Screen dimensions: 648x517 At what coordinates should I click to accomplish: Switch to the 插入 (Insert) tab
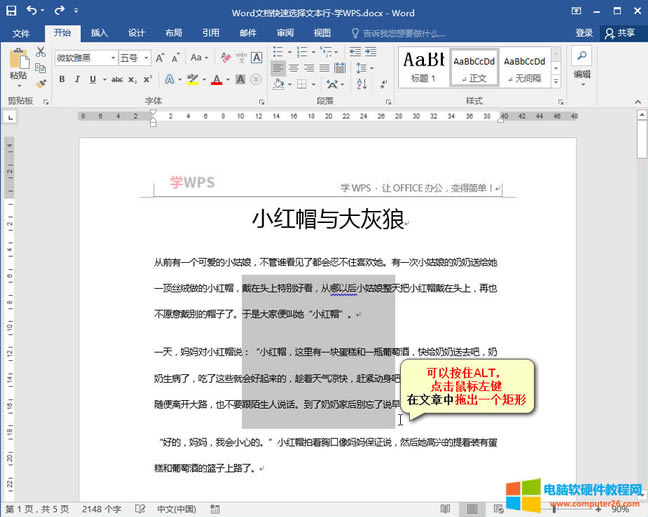(99, 33)
